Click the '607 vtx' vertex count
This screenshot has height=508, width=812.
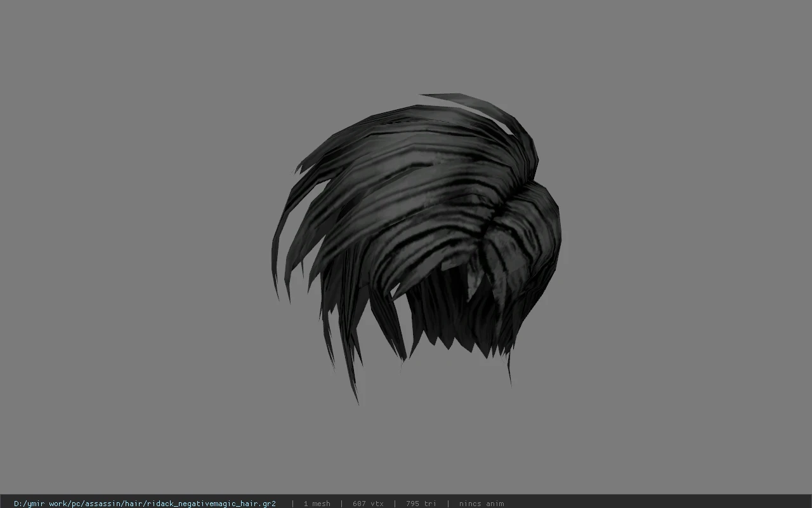368,504
